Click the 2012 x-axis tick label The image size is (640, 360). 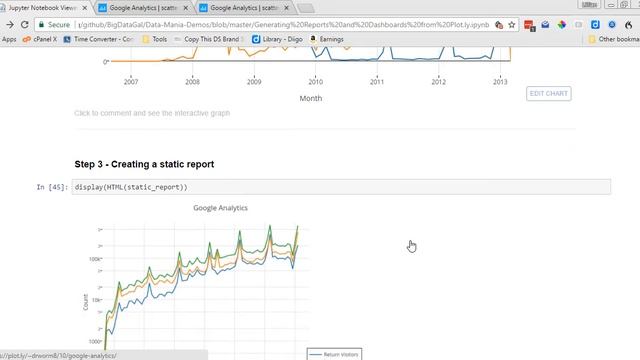[x=439, y=82]
